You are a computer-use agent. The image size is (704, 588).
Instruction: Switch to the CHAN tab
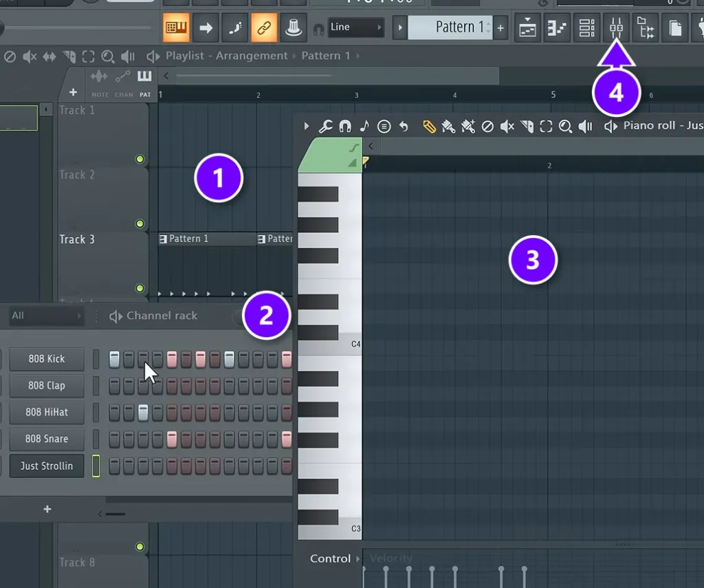coord(124,83)
